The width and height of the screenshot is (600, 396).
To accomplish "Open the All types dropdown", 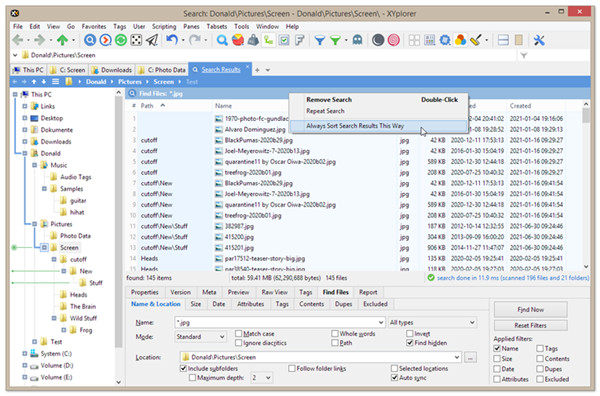I will pyautogui.click(x=432, y=323).
